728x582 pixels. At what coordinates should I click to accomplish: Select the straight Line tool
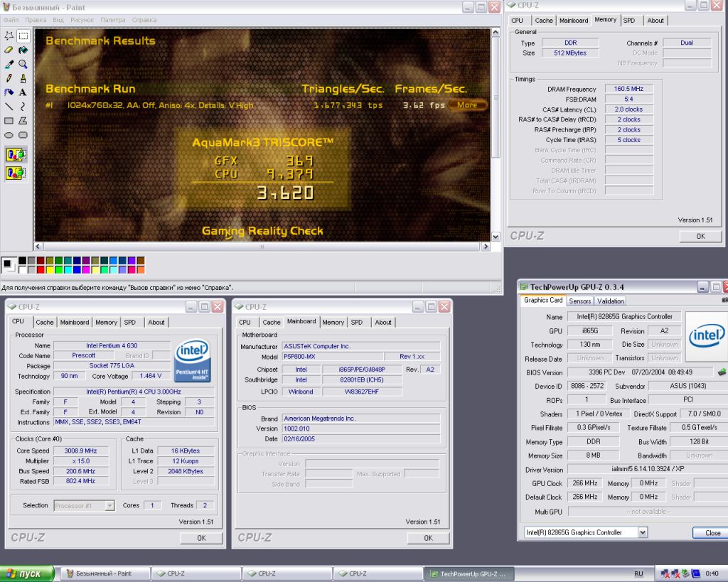pos(9,107)
